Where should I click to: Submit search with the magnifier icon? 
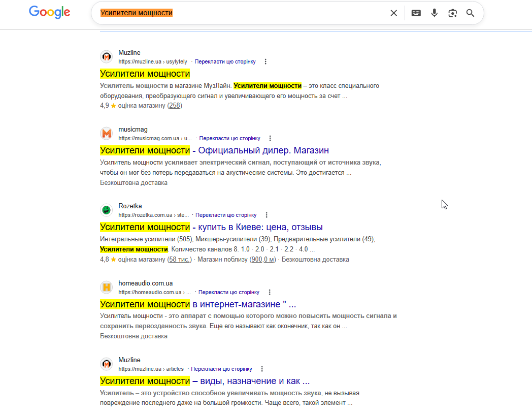[x=470, y=13]
